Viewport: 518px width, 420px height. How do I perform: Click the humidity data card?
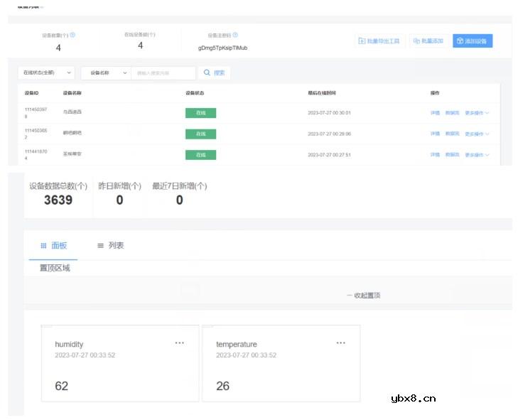tap(119, 370)
